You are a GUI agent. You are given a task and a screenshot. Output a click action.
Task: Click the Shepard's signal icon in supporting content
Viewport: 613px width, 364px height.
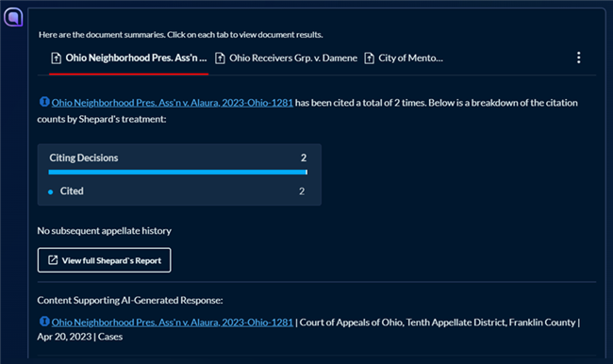[x=44, y=322]
